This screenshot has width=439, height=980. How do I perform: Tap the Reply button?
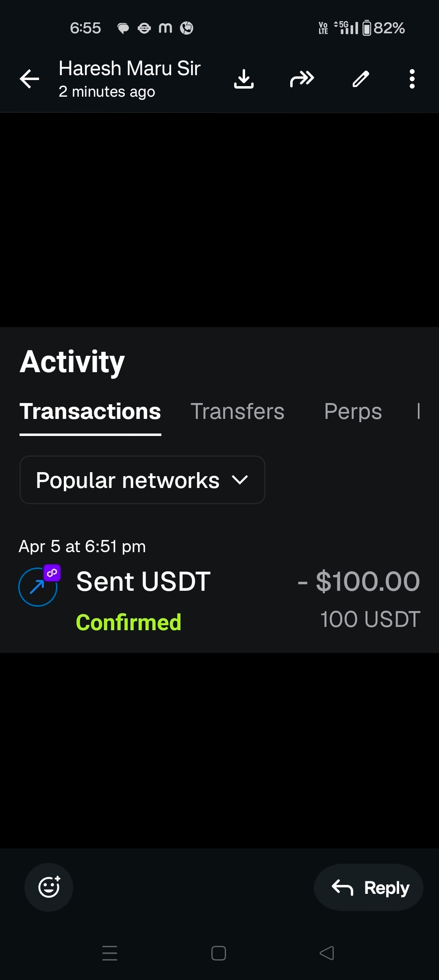coord(369,887)
